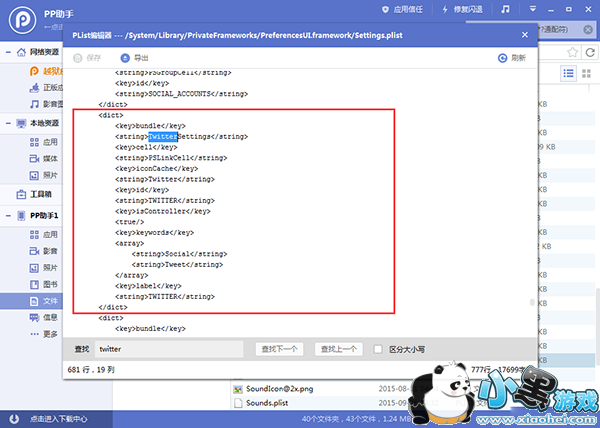Image resolution: width=600 pixels, height=428 pixels.
Task: Collapse the 本地资源 sidebar section
Action: [x=8, y=123]
